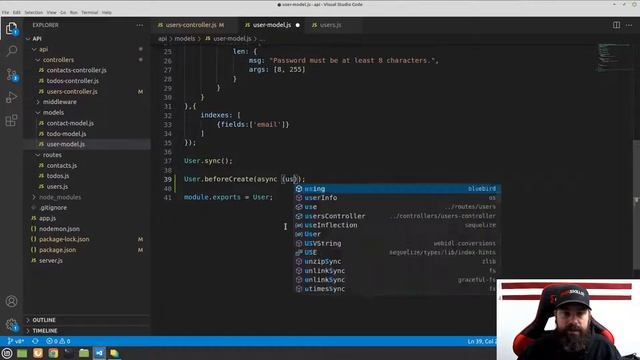Open the Explorer view in activity bar
Screen dimensions: 640x360
11,29
